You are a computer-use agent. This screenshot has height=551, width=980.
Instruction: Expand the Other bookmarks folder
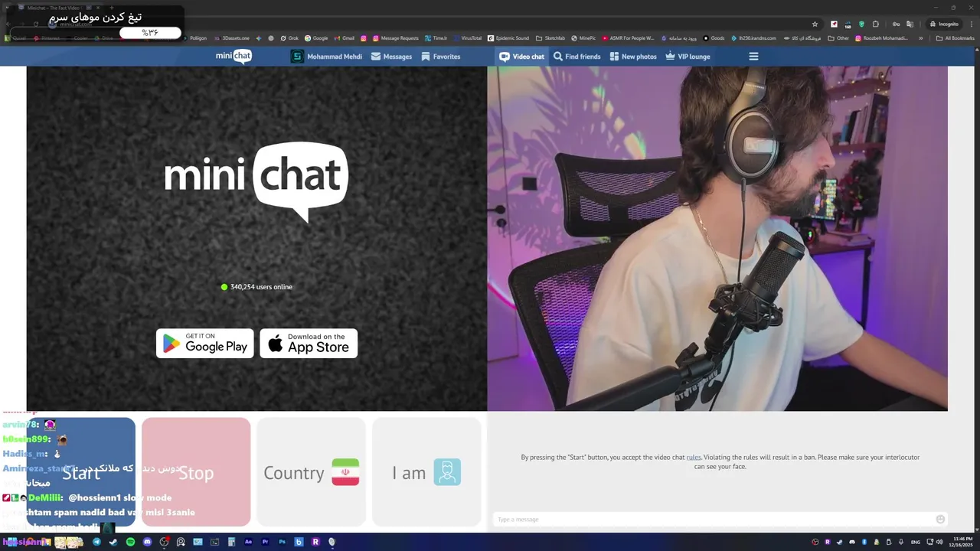click(838, 37)
